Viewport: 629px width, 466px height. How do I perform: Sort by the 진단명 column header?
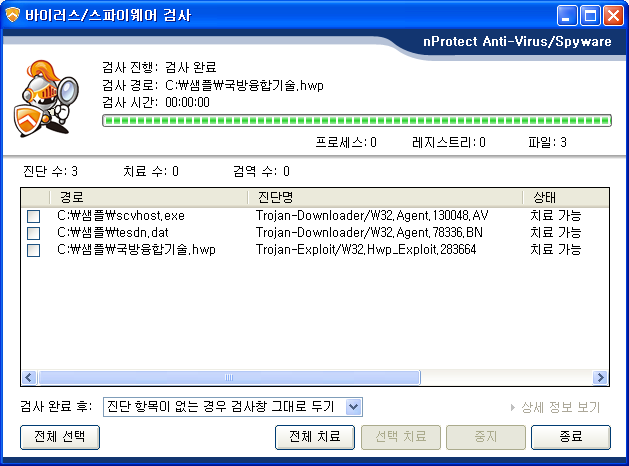pyautogui.click(x=385, y=197)
